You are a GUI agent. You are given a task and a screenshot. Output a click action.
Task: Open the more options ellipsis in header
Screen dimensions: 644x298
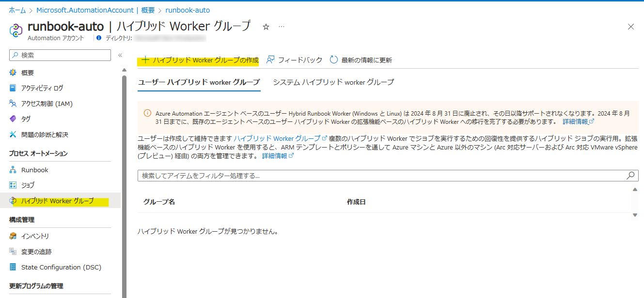[282, 27]
